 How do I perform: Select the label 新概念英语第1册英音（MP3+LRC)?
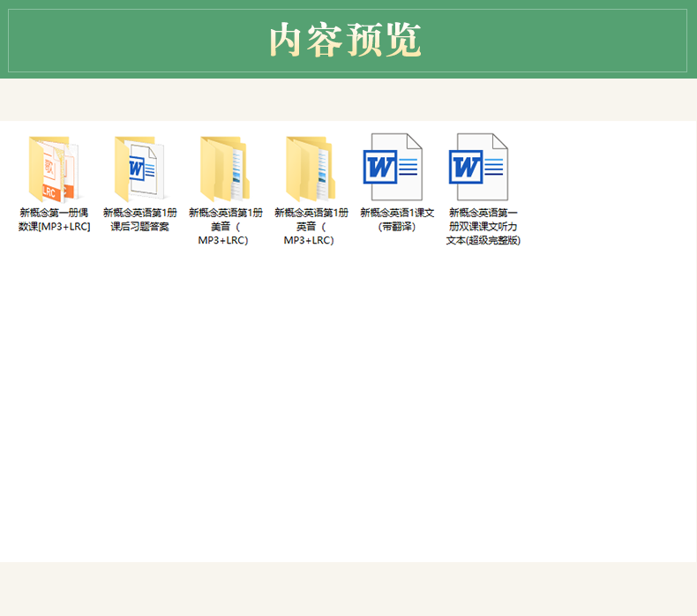[311, 227]
